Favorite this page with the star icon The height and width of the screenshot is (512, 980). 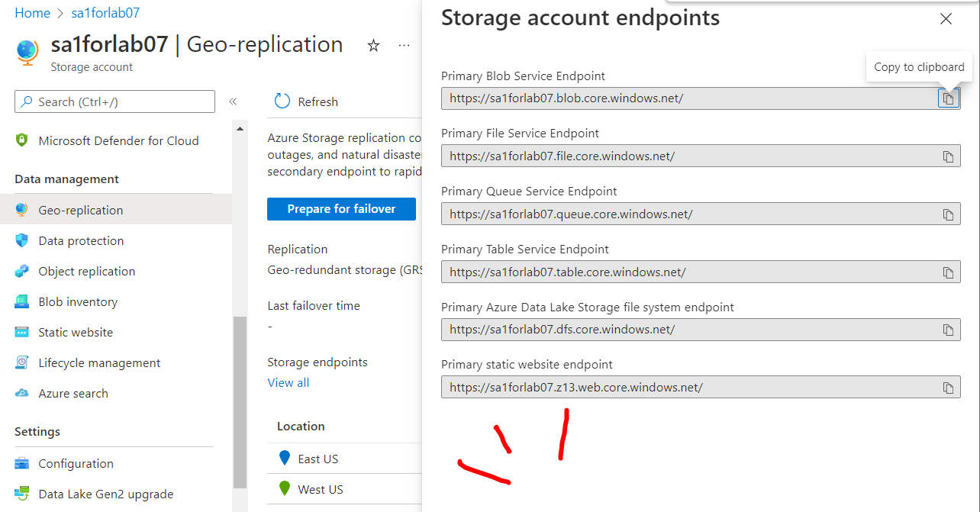pos(373,46)
